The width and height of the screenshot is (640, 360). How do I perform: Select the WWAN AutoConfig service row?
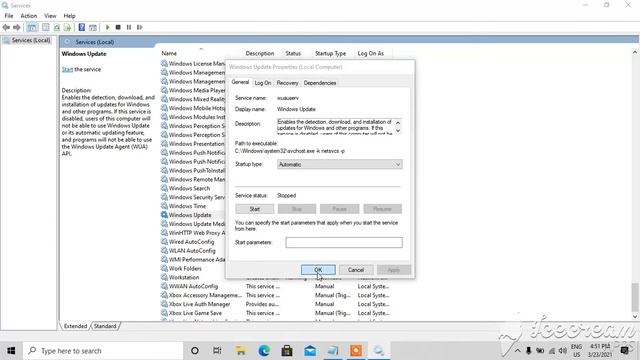tap(276, 286)
